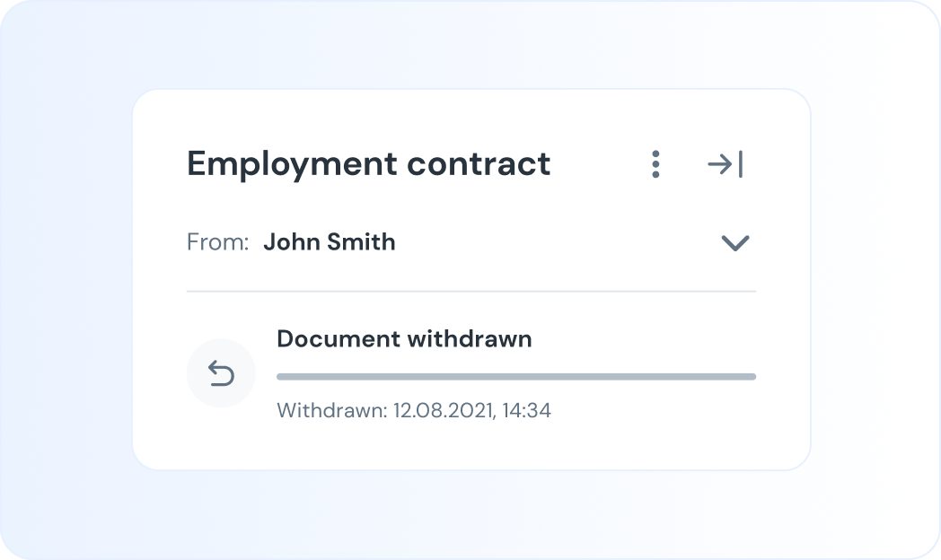Collapse the sender section via its chevron
The width and height of the screenshot is (941, 560).
734,242
